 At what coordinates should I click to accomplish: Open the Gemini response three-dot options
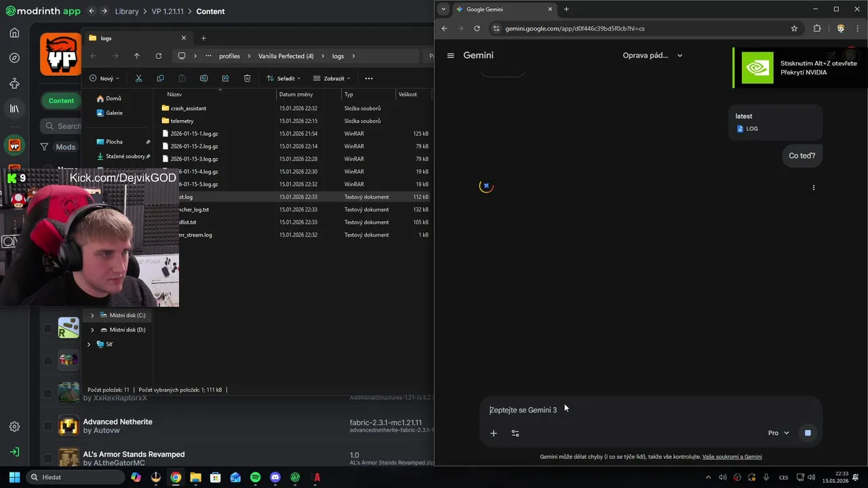click(813, 188)
